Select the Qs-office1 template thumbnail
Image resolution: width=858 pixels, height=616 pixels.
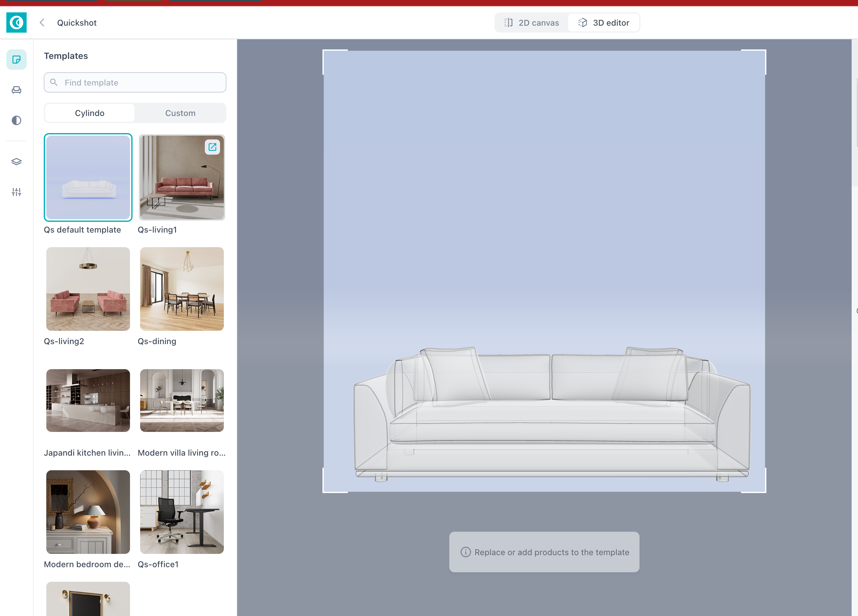182,512
